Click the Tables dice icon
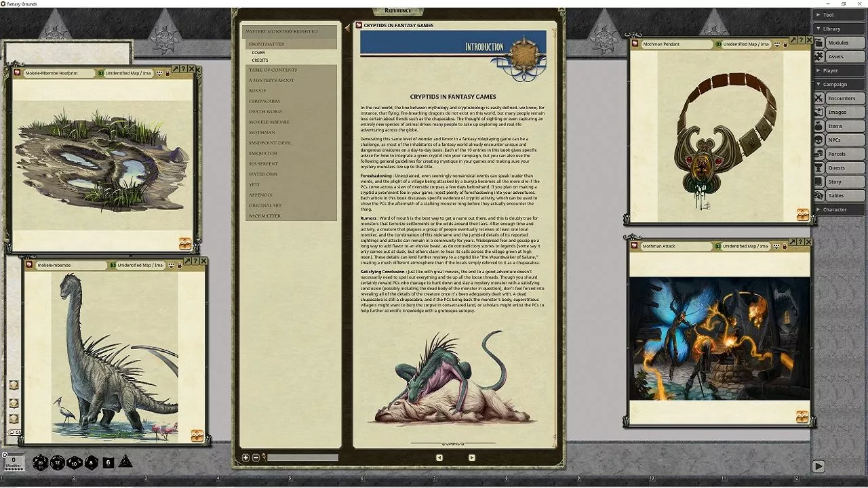The image size is (868, 488). 819,195
